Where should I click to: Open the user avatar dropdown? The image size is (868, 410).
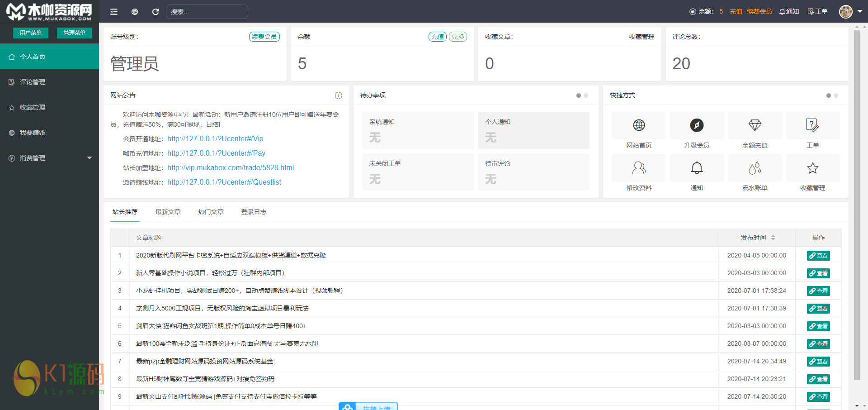(x=850, y=12)
